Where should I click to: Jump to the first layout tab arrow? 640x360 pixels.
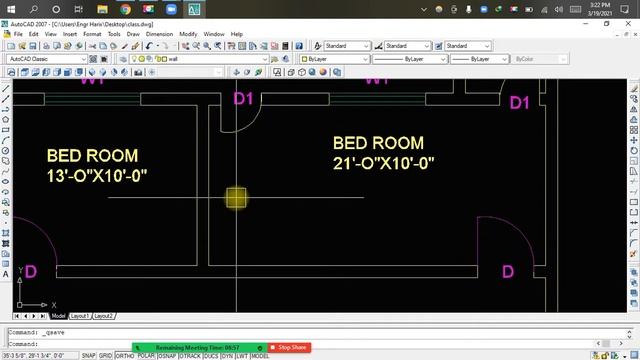click(x=17, y=316)
